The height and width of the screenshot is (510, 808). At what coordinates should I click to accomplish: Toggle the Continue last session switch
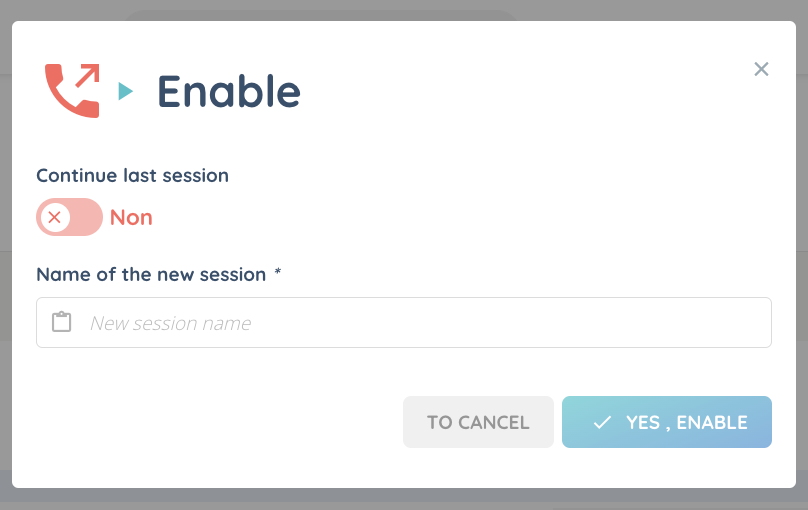coord(69,217)
